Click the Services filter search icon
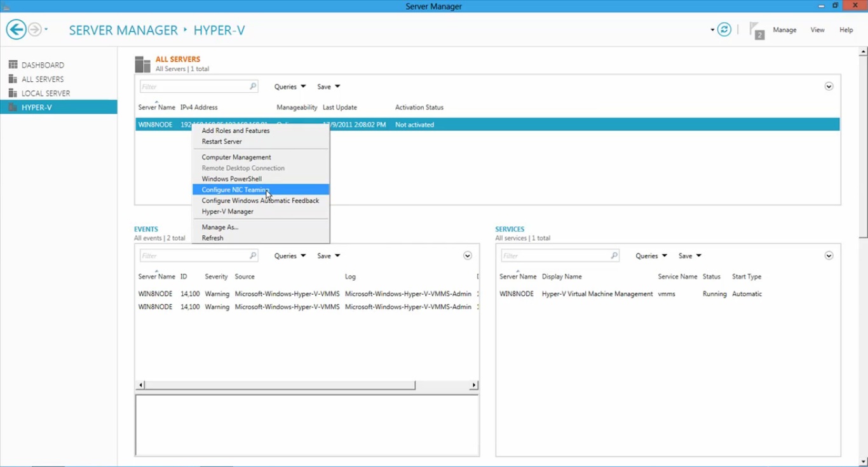 coord(614,255)
